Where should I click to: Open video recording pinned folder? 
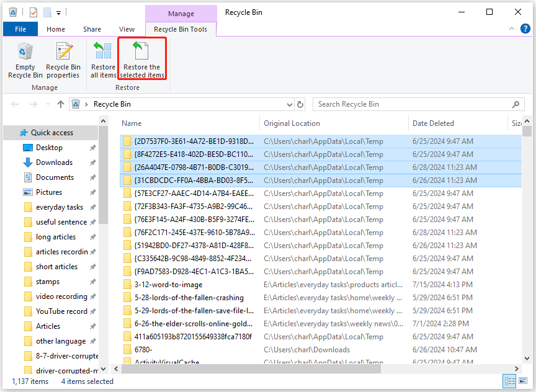coord(61,296)
